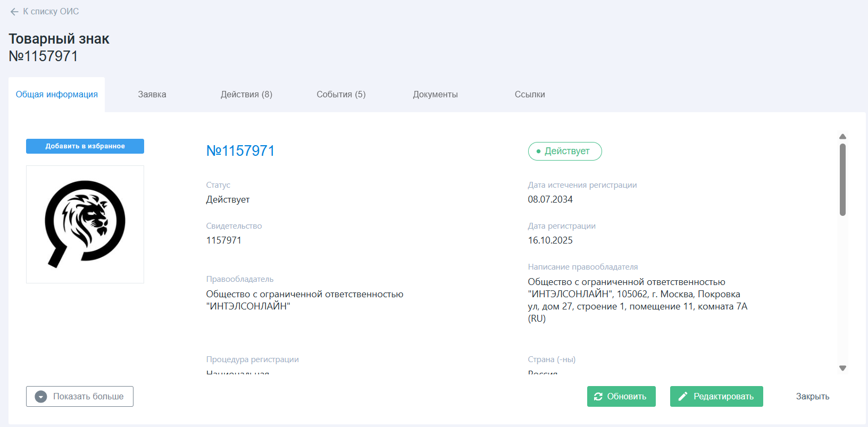Image resolution: width=868 pixels, height=427 pixels.
Task: Click the green Действует status badge
Action: coord(565,151)
